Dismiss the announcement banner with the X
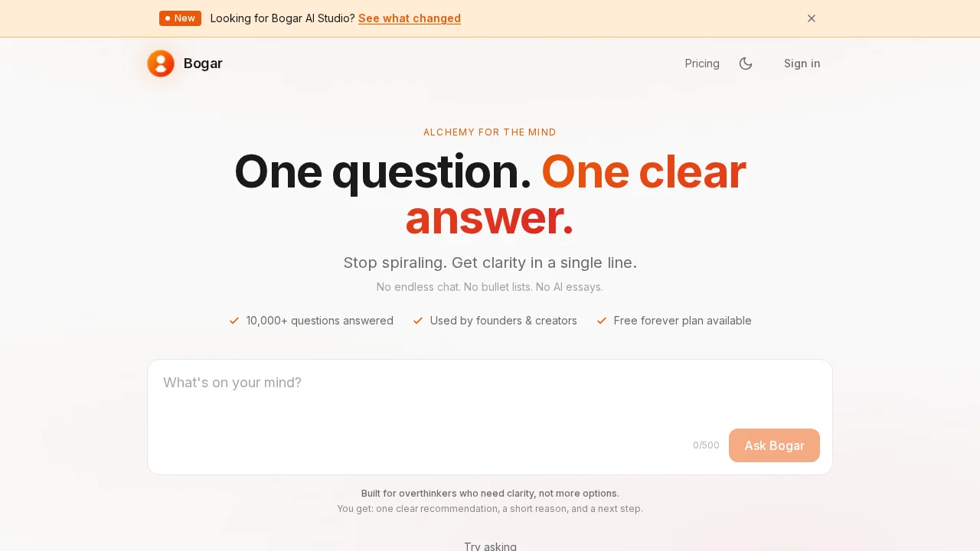The image size is (980, 551). coord(812,18)
